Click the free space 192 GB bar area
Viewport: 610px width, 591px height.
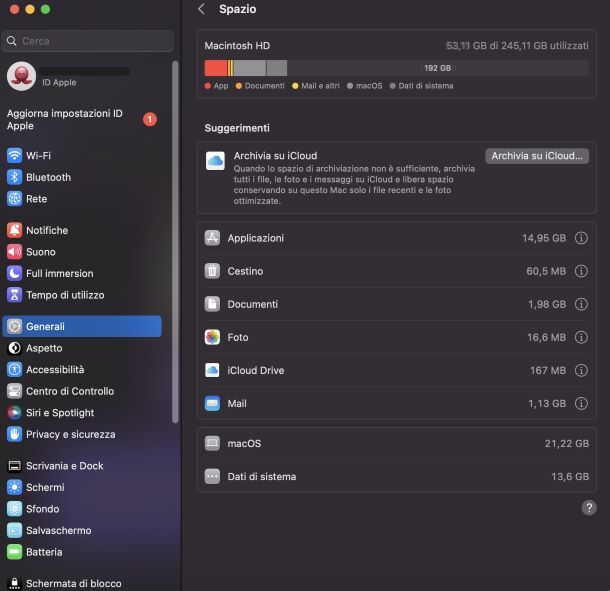pyautogui.click(x=438, y=68)
